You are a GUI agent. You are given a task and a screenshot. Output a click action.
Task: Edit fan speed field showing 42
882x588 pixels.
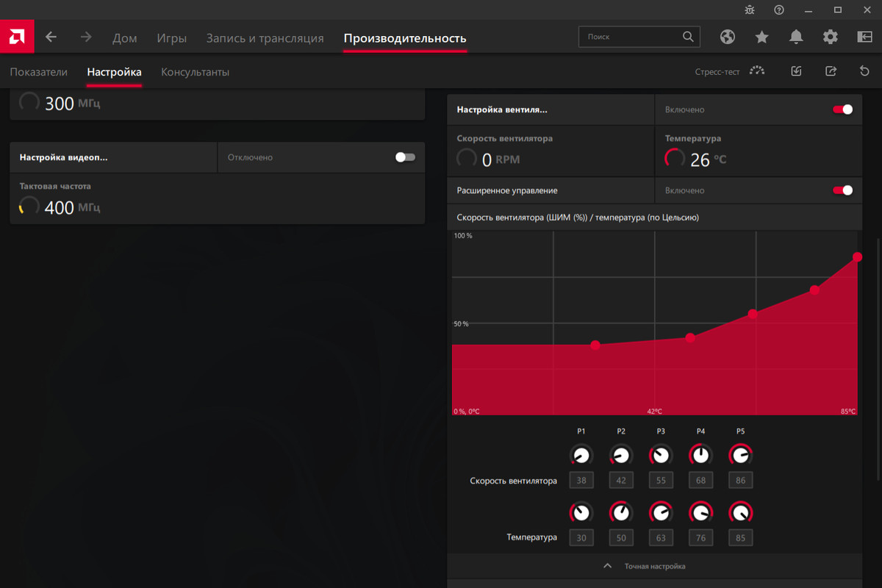tap(621, 481)
